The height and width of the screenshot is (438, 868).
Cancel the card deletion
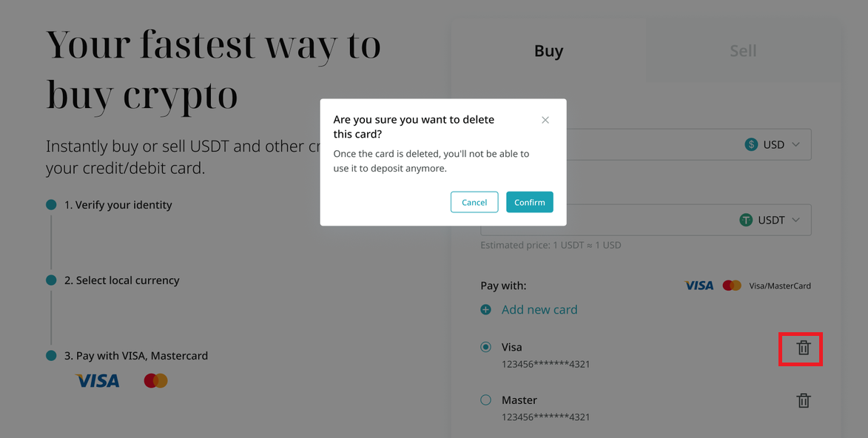point(474,202)
